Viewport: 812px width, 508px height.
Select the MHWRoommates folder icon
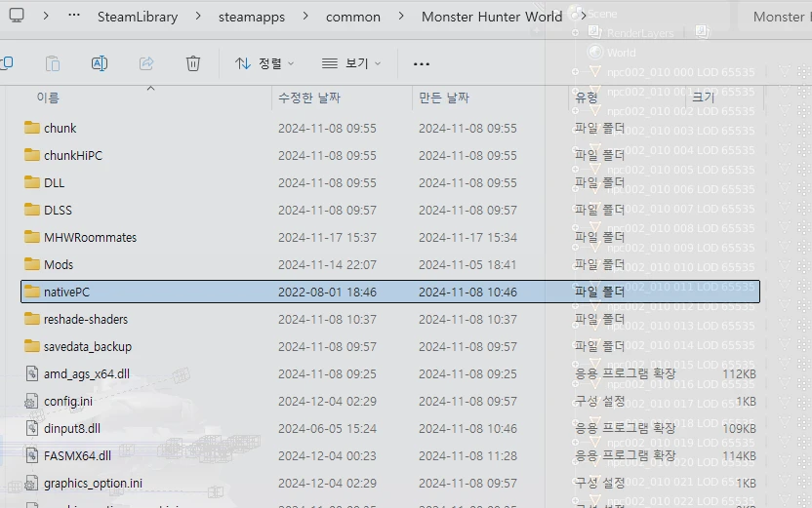(32, 238)
